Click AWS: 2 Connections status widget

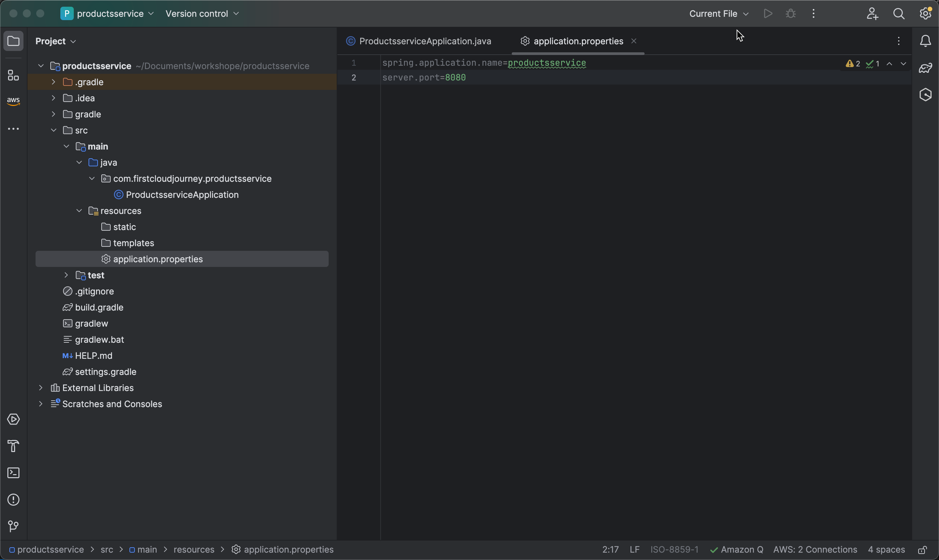[x=815, y=550]
